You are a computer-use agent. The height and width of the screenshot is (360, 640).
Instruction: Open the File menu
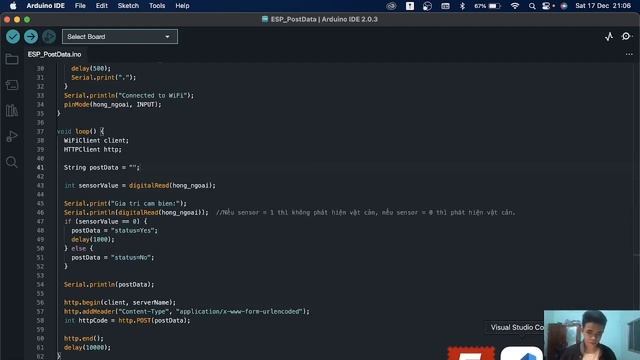80,6
